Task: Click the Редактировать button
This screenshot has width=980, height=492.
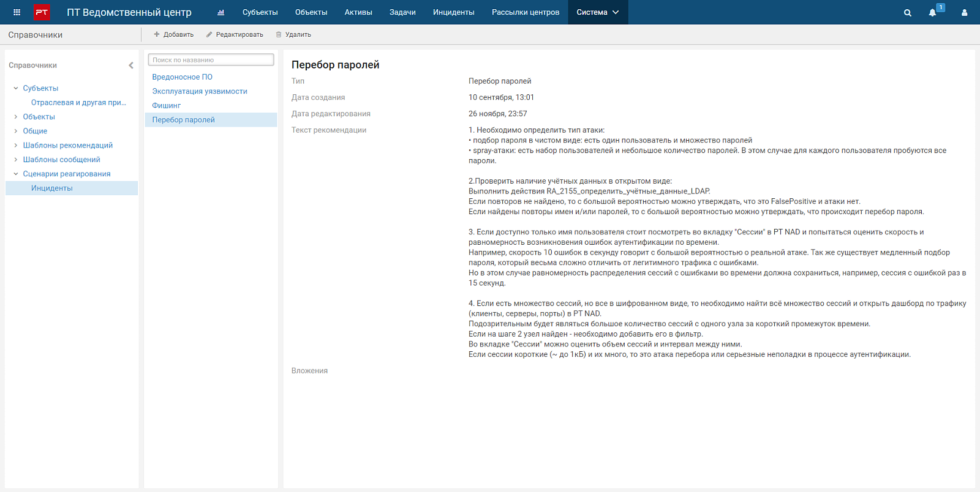Action: coord(235,35)
